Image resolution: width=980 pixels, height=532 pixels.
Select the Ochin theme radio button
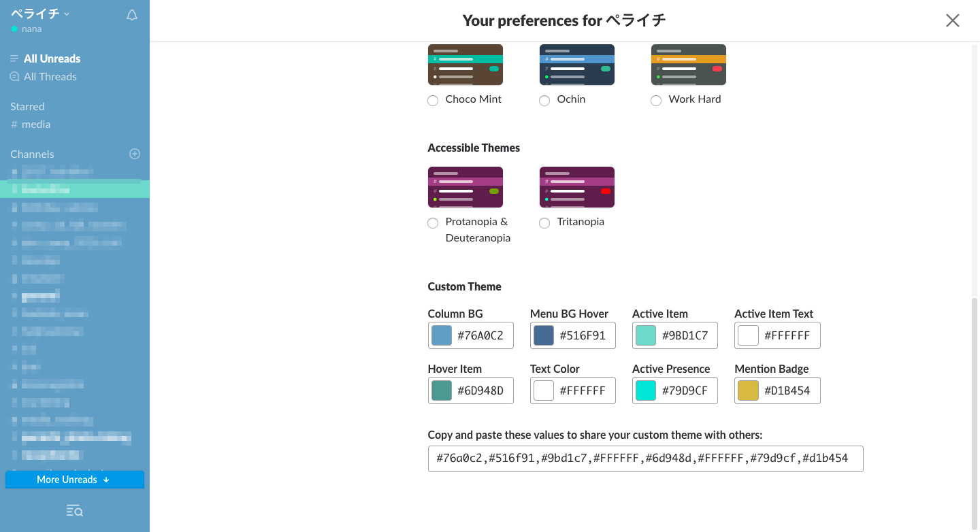544,101
